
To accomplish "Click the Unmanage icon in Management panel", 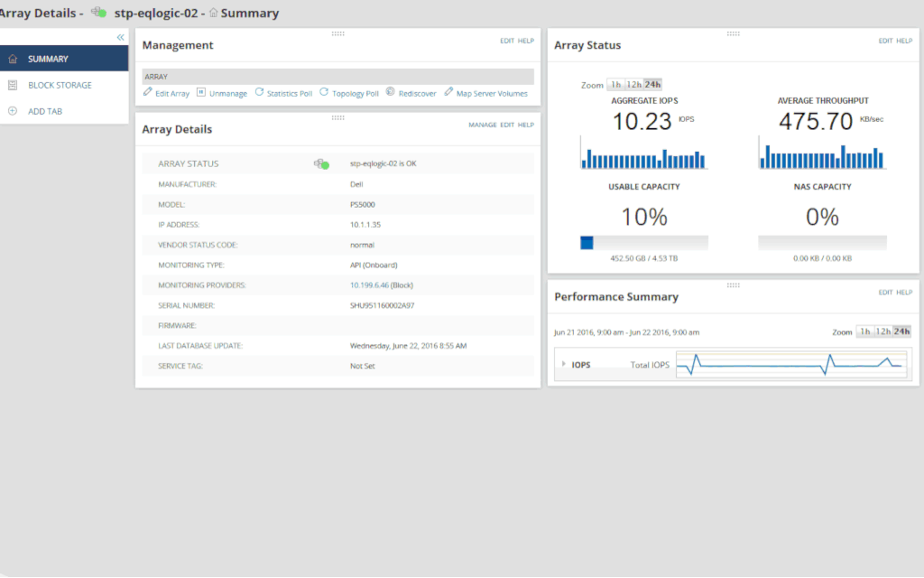I will [x=200, y=93].
